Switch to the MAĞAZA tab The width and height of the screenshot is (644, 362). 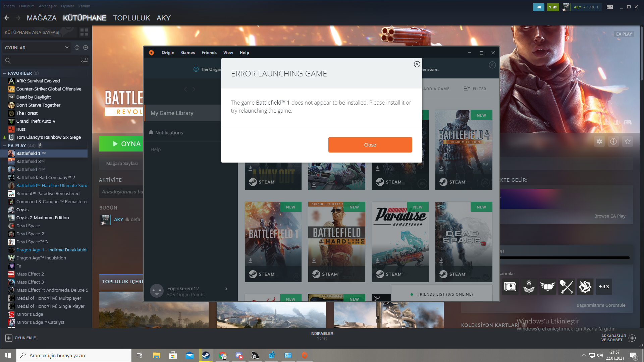pos(42,18)
